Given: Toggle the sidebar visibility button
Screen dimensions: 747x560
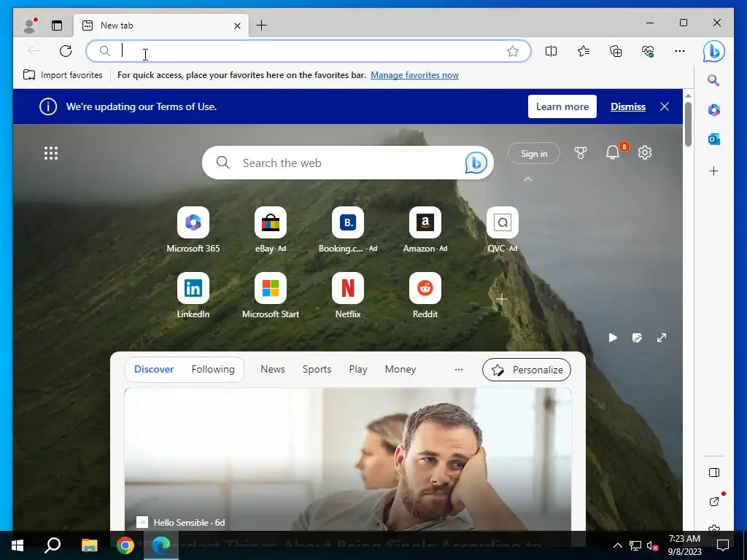Looking at the screenshot, I should 713,472.
